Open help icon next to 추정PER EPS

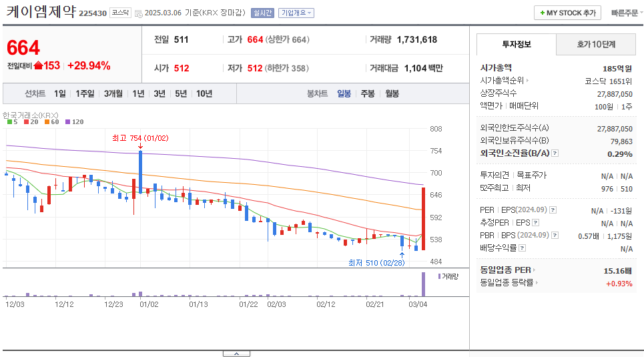(x=535, y=223)
